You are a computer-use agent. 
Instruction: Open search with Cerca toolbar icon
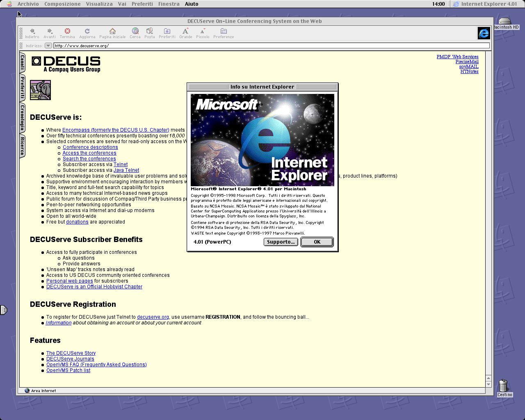coord(135,33)
